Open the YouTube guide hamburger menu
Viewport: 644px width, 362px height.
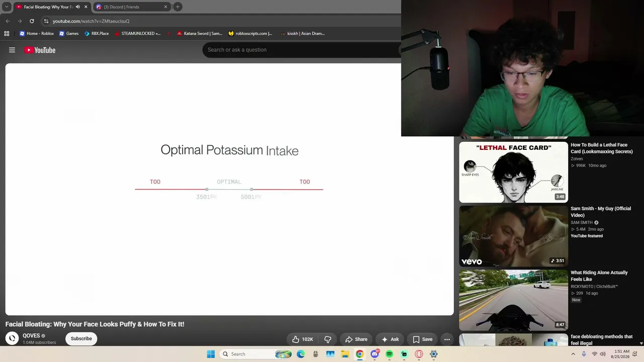point(12,50)
